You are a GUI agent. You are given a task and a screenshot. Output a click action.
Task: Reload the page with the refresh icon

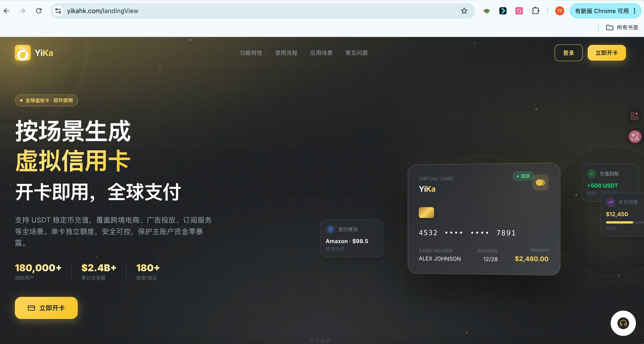(x=39, y=11)
